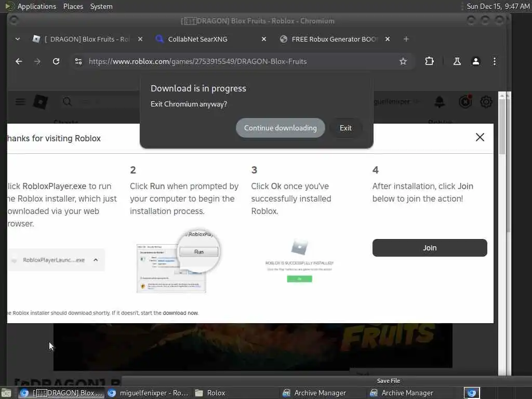Click the Chromium icon at taskbar right end
532x399 pixels.
pyautogui.click(x=472, y=393)
